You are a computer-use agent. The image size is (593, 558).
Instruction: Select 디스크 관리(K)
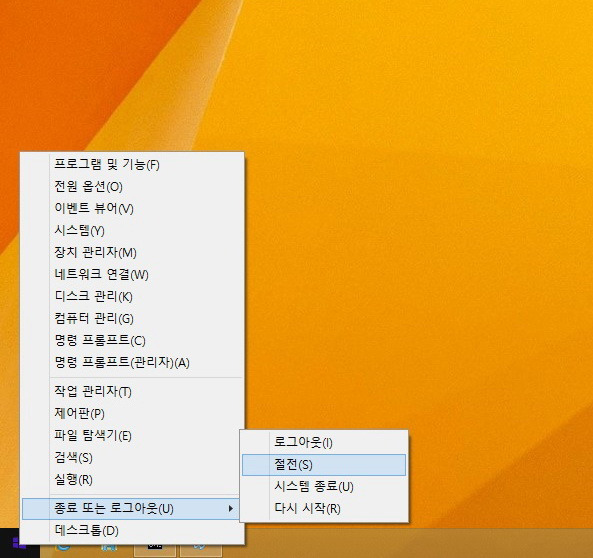pos(132,296)
